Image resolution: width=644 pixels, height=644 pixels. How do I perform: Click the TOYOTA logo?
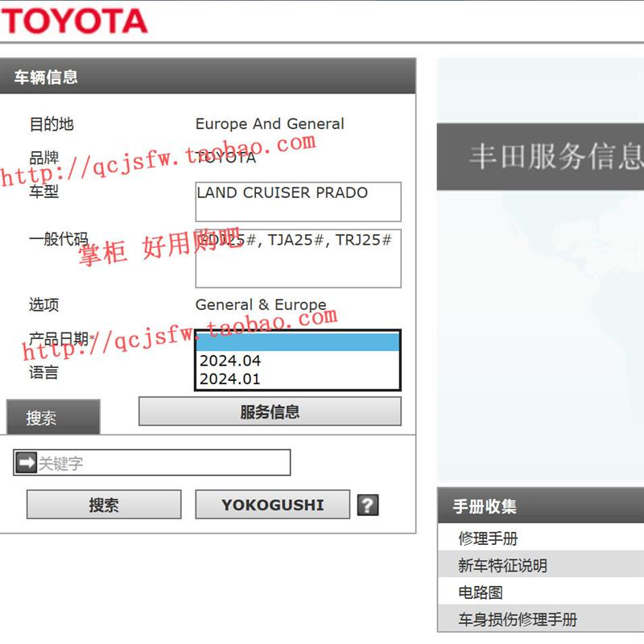click(x=74, y=21)
